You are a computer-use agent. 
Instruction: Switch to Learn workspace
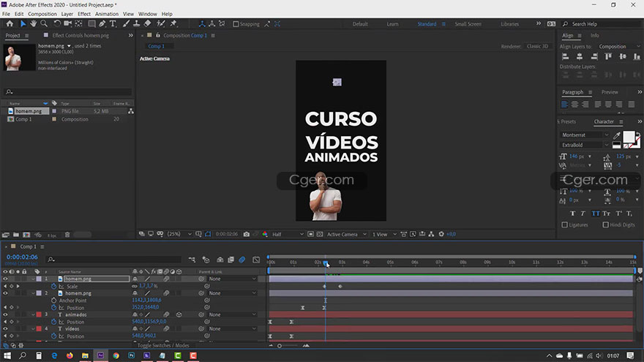pyautogui.click(x=392, y=24)
